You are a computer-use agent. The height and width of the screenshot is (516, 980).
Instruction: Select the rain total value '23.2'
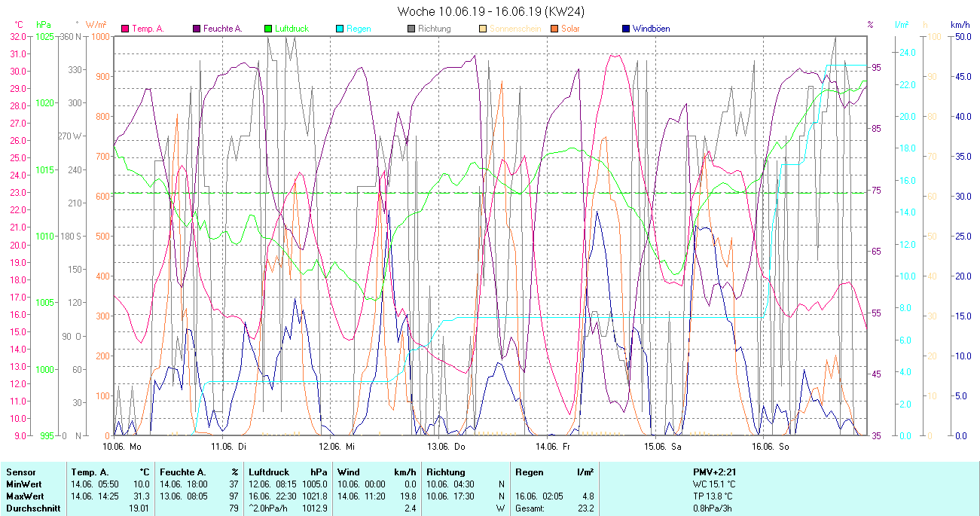(585, 508)
